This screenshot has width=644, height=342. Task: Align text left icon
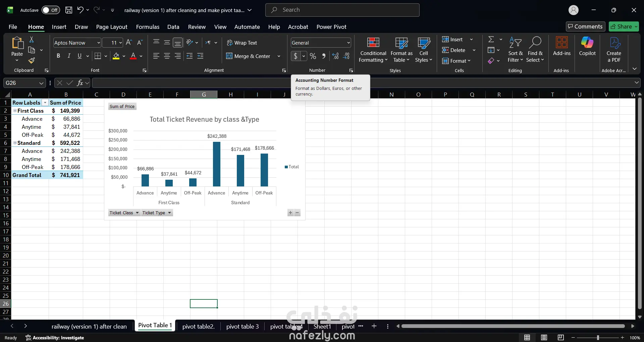point(156,56)
